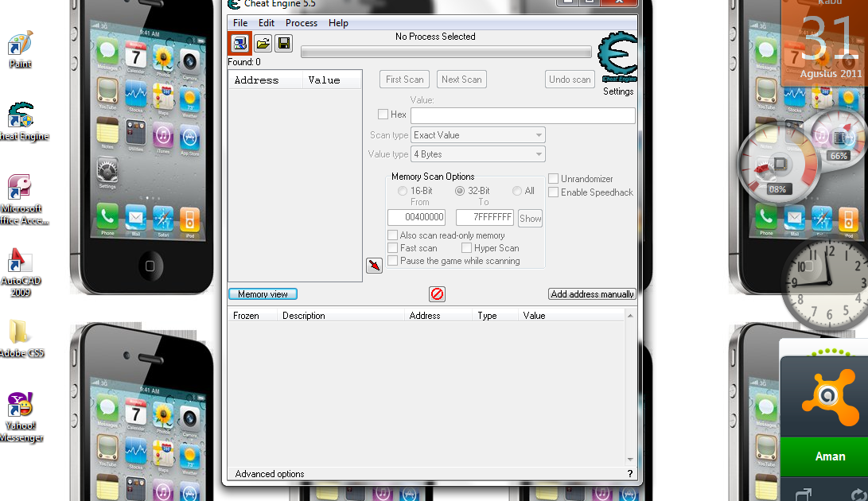Open AutoCAD 2009 desktop shortcut
This screenshot has width=868, height=501.
(21, 272)
